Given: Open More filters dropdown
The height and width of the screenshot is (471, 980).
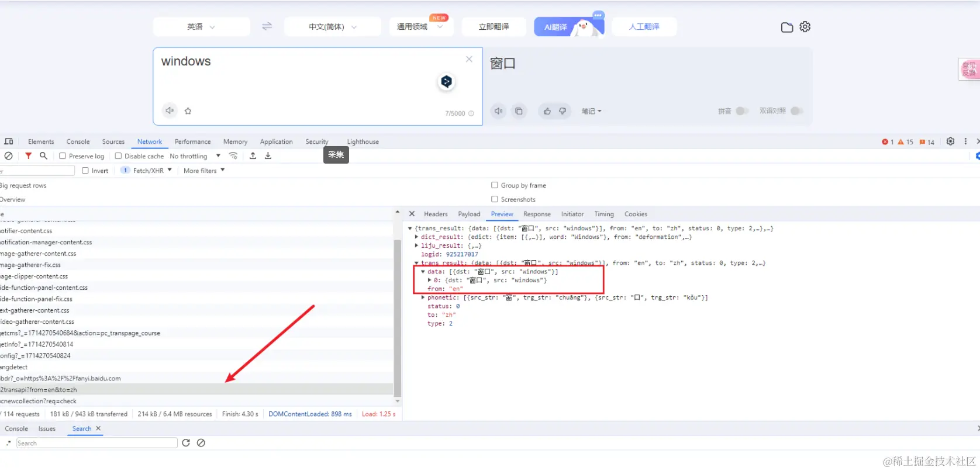Looking at the screenshot, I should pos(204,171).
